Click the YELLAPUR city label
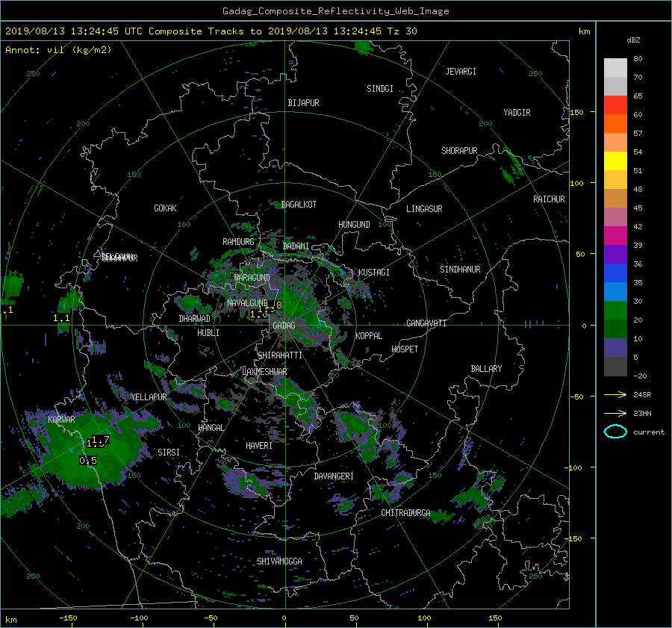This screenshot has width=672, height=628. (x=149, y=397)
